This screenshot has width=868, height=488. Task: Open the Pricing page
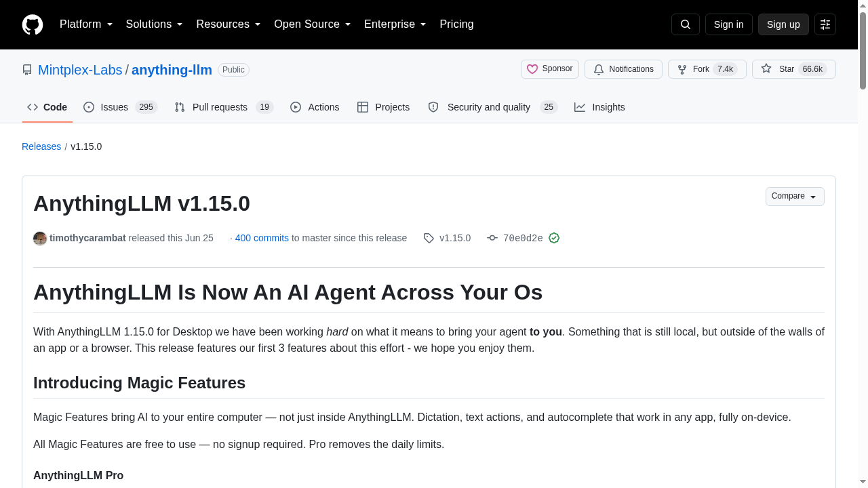click(456, 24)
